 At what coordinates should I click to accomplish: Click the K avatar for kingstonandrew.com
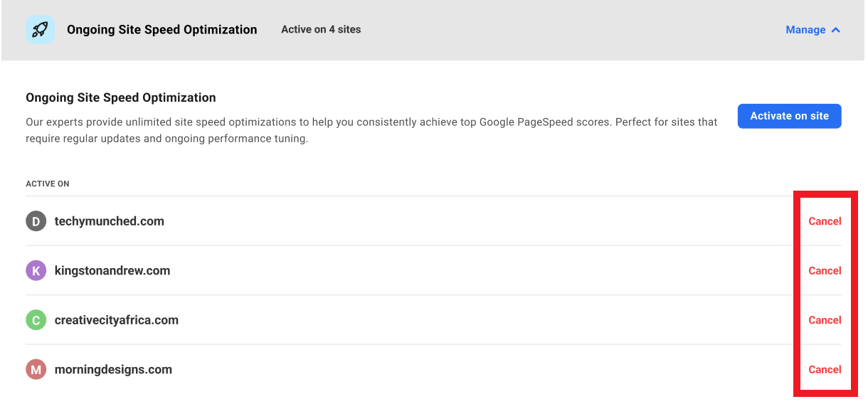coord(36,270)
